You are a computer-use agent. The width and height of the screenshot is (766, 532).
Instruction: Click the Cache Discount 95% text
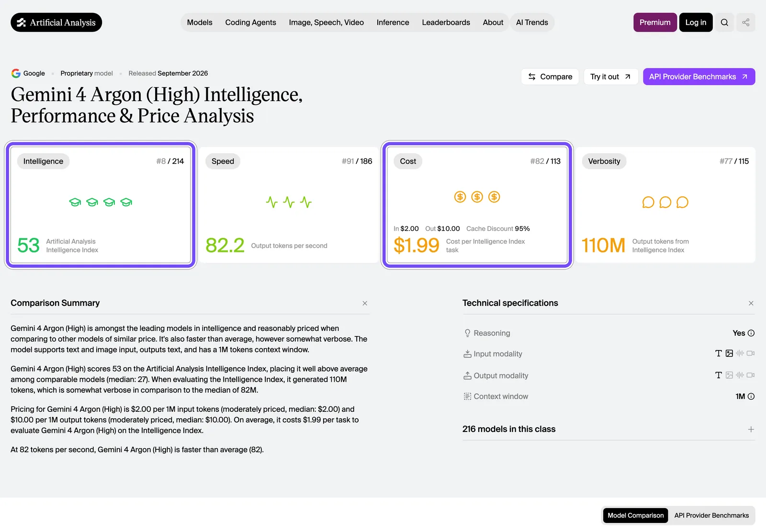coord(498,229)
